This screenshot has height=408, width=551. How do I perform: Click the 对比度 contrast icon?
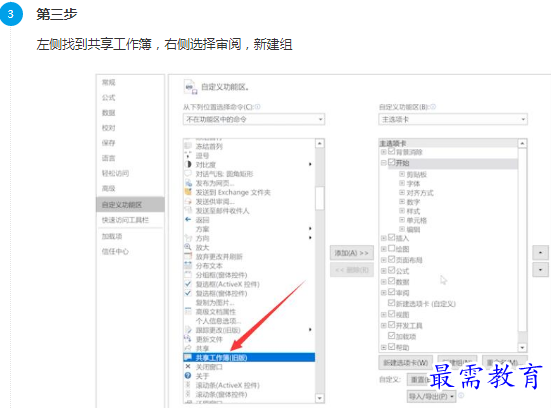pyautogui.click(x=188, y=164)
